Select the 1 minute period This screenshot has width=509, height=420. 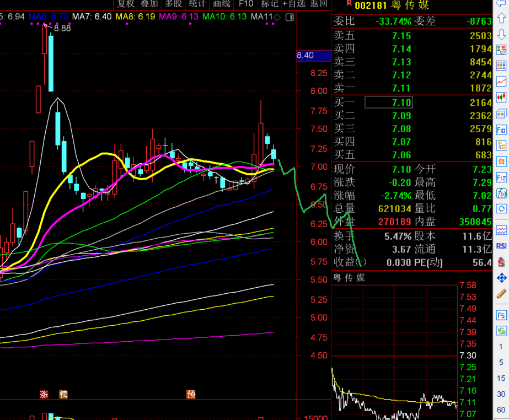point(501,346)
